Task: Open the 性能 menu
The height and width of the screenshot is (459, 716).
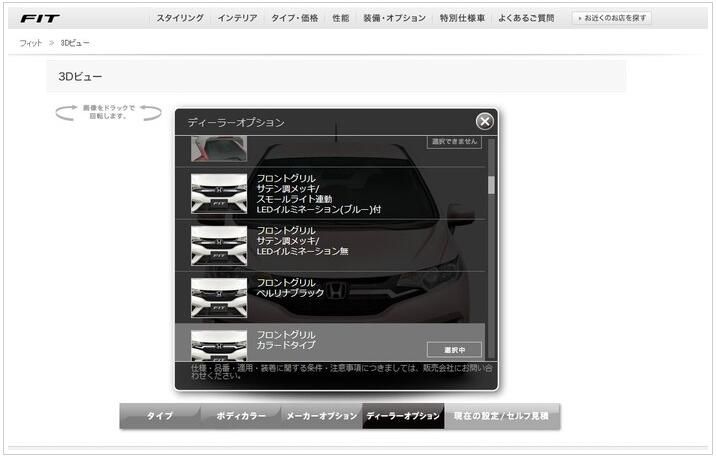Action: [341, 18]
